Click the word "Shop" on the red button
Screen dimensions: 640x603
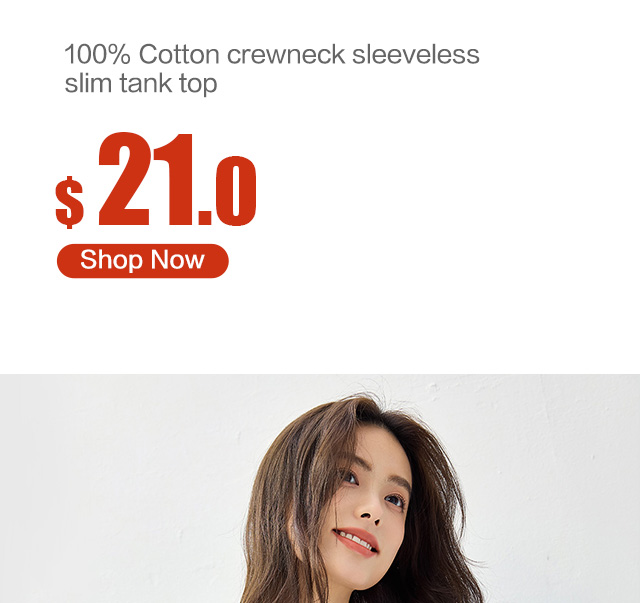coord(111,260)
